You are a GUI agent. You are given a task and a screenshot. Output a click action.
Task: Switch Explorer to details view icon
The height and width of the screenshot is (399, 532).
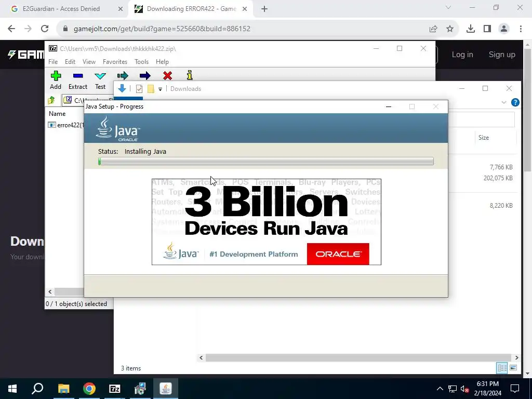coord(502,368)
